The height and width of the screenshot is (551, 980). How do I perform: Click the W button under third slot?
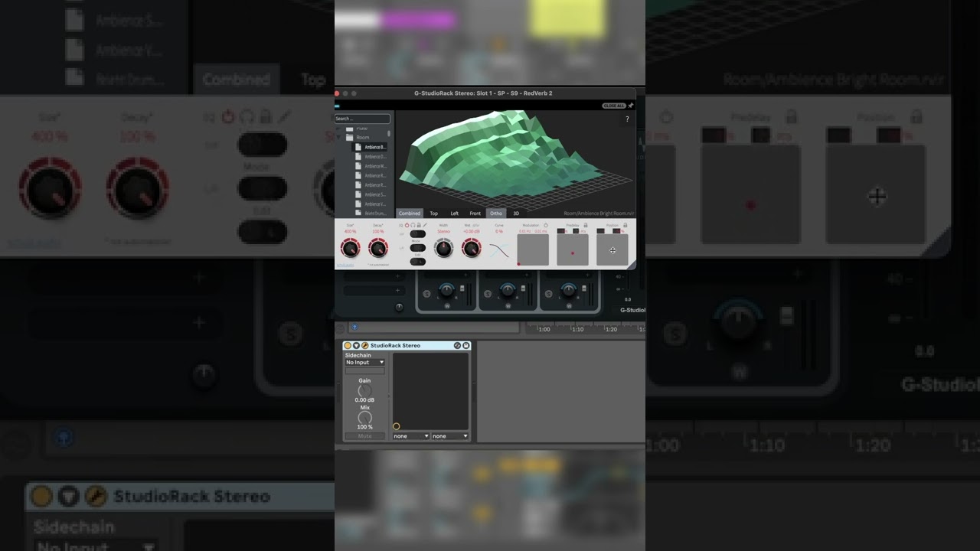point(569,306)
